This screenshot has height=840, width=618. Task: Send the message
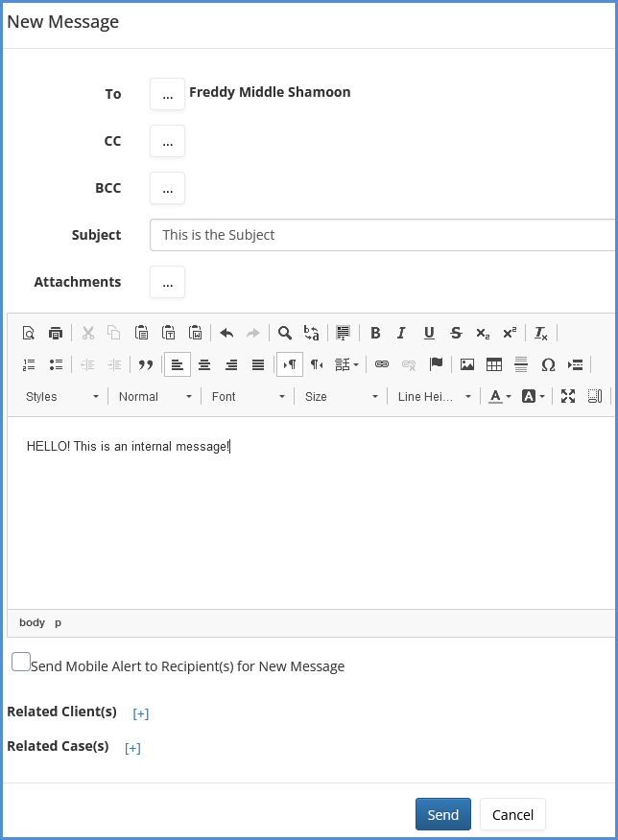[x=442, y=814]
